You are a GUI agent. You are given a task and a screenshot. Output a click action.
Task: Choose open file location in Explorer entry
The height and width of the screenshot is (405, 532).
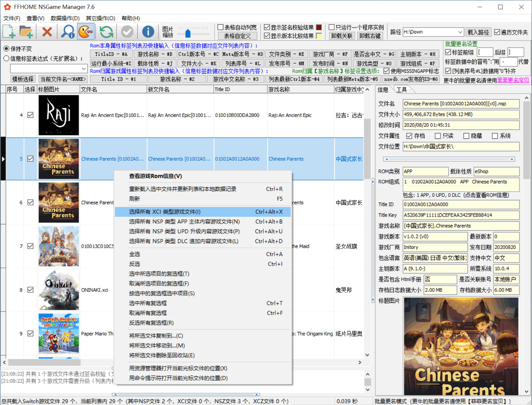[203, 368]
